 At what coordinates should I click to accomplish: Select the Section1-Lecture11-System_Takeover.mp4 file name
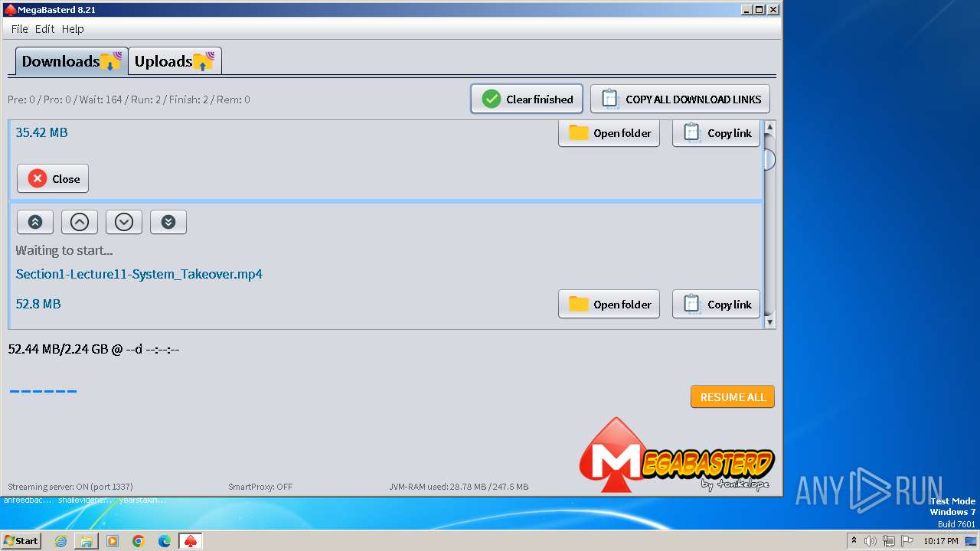(139, 274)
